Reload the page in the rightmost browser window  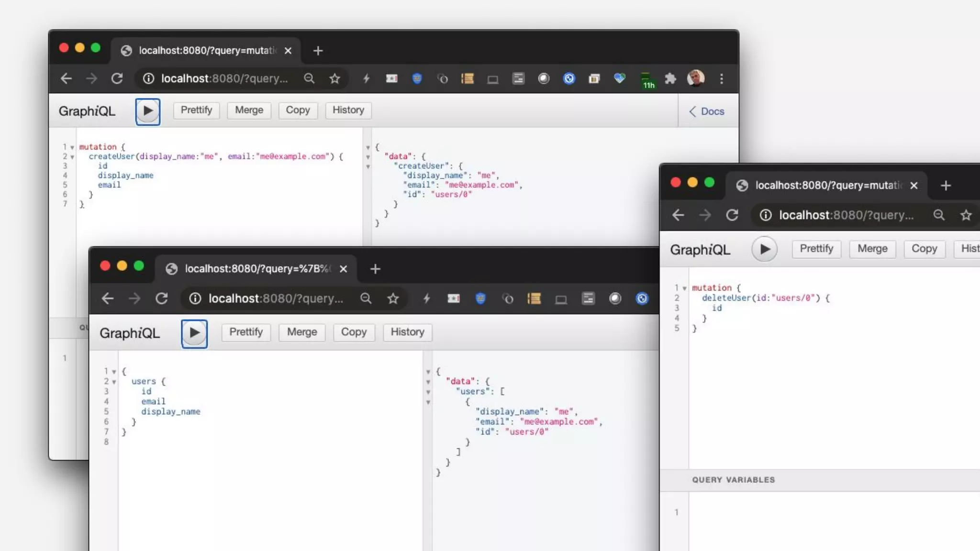[x=732, y=215]
